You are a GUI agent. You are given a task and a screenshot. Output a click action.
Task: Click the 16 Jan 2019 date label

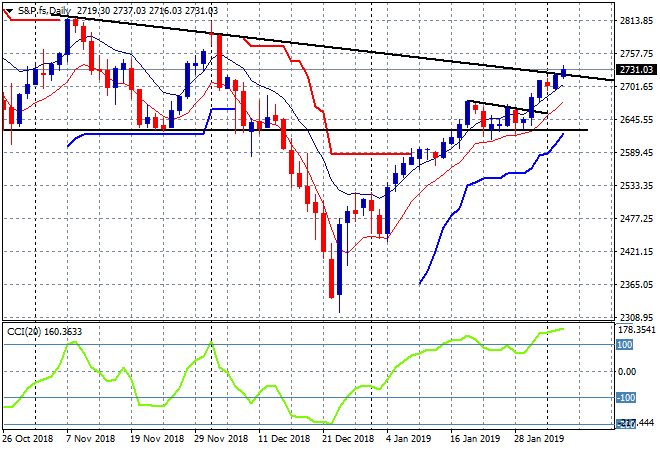(x=475, y=439)
